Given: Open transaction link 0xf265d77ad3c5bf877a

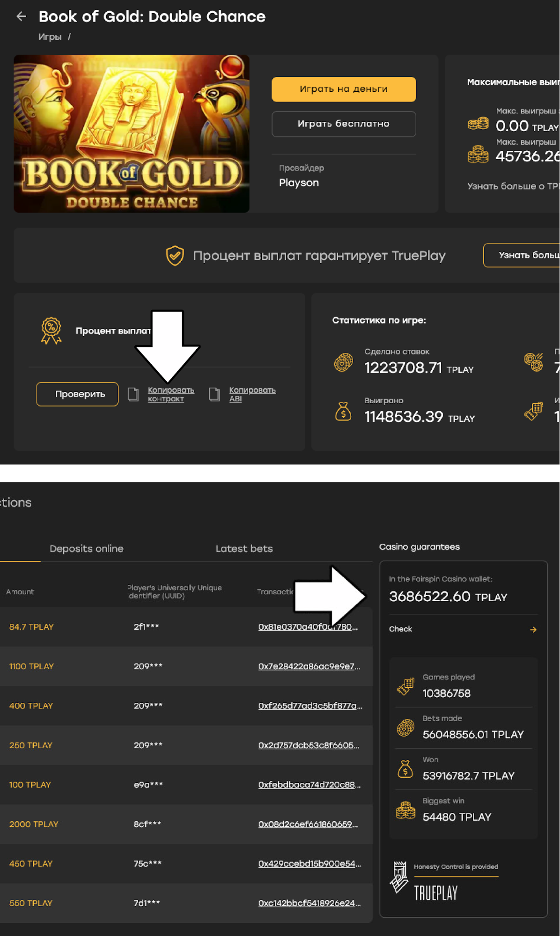Looking at the screenshot, I should [x=310, y=706].
